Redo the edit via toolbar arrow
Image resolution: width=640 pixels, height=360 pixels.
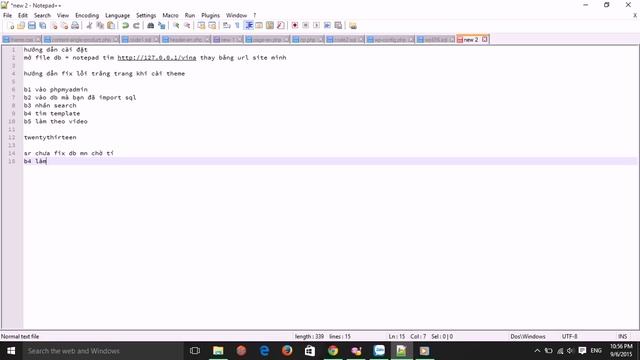click(136, 26)
